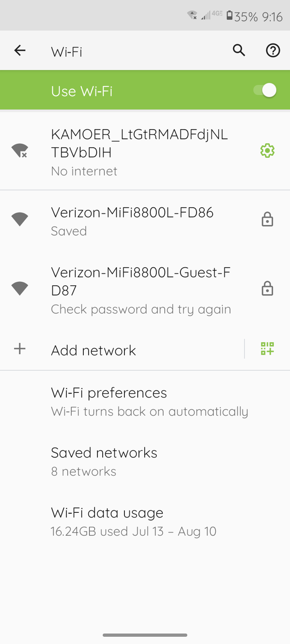Viewport: 290px width, 644px height.
Task: Tap the Use Wi-Fi label
Action: 82,91
